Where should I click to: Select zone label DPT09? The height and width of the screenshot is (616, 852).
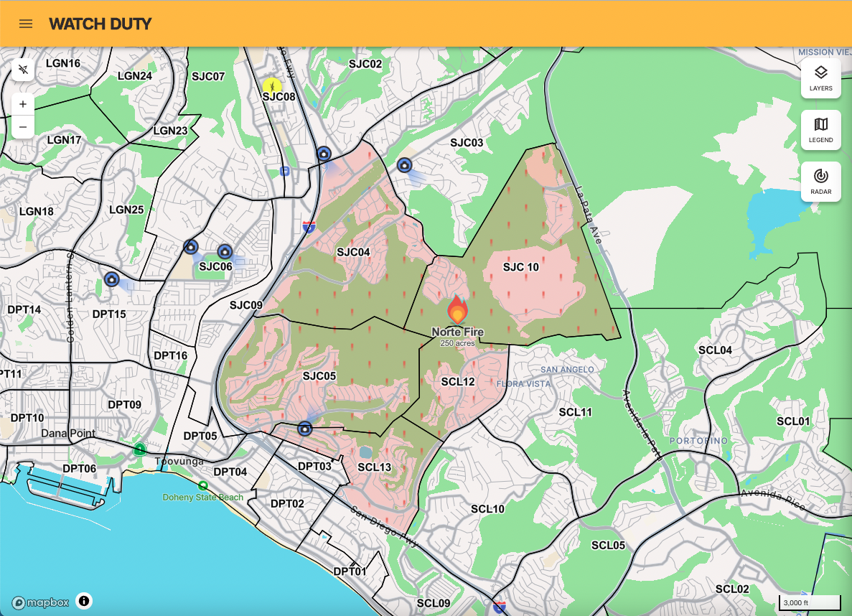click(x=124, y=404)
